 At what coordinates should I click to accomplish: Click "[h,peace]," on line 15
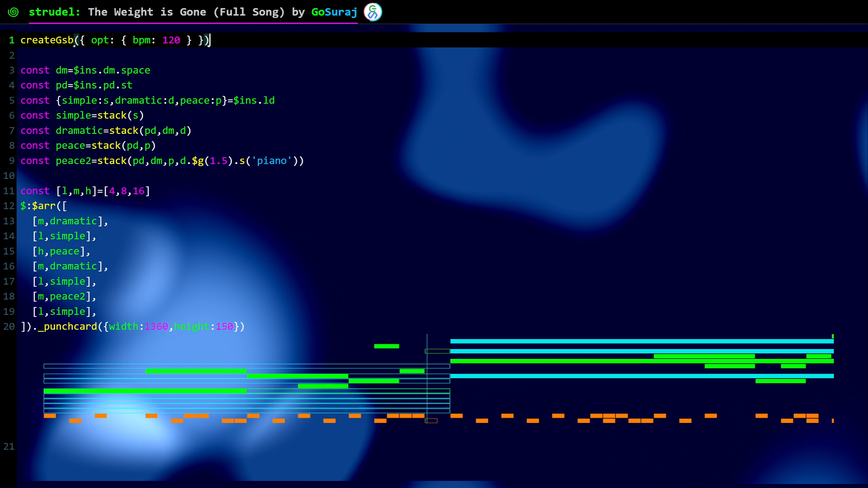62,251
